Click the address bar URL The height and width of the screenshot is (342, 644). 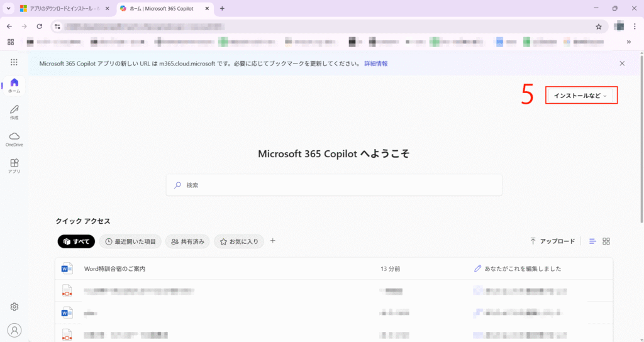pyautogui.click(x=145, y=26)
